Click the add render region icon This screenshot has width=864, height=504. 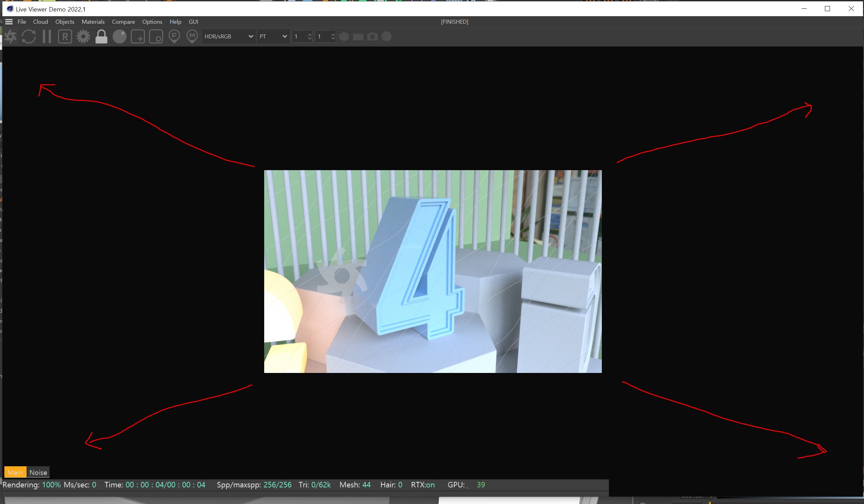point(137,36)
